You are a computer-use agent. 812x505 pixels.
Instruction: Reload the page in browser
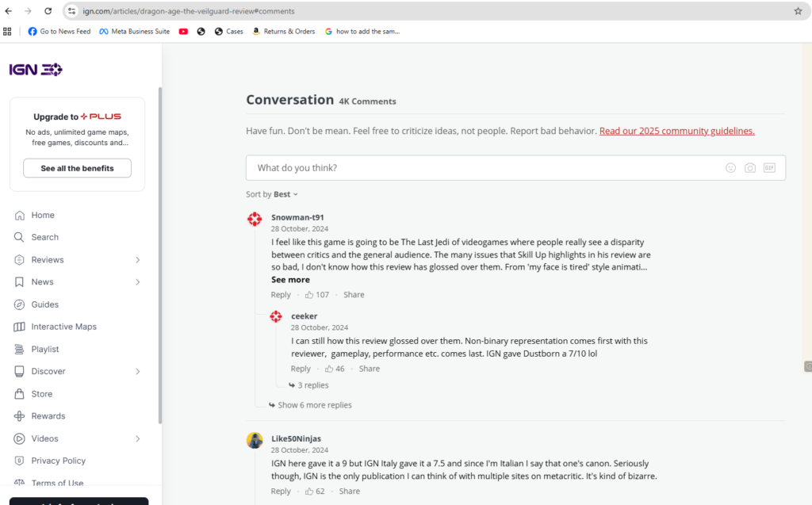pos(48,11)
